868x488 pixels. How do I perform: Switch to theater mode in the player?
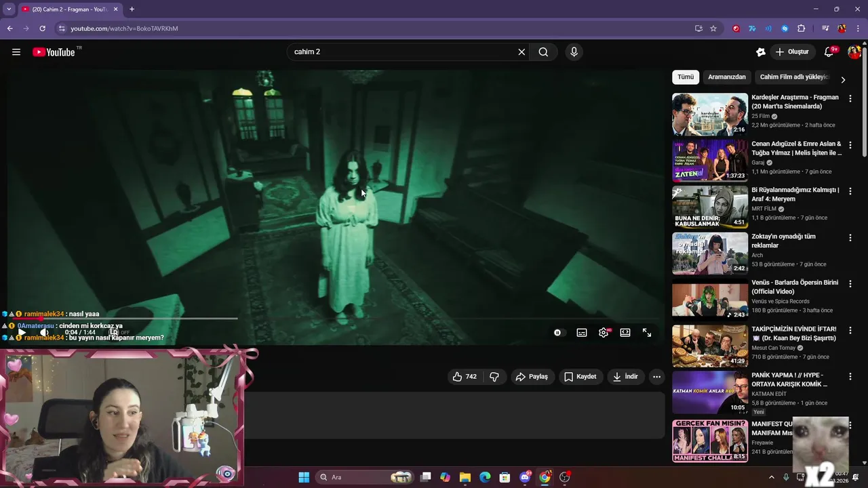[x=625, y=333]
